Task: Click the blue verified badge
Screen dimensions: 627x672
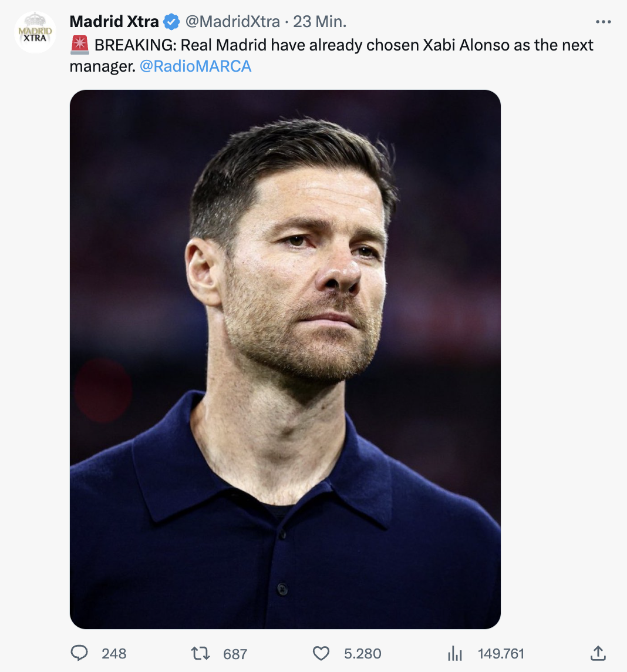Action: [x=171, y=22]
